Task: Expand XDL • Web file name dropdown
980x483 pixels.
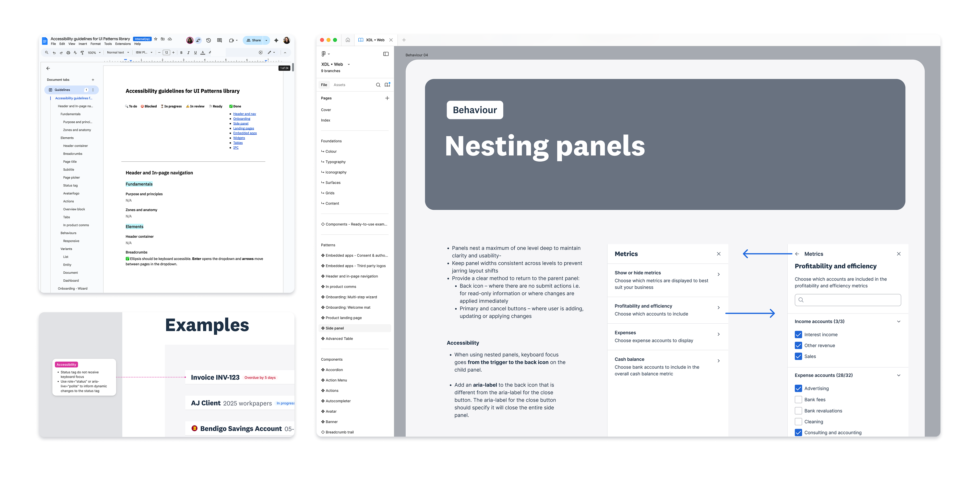Action: tap(349, 64)
